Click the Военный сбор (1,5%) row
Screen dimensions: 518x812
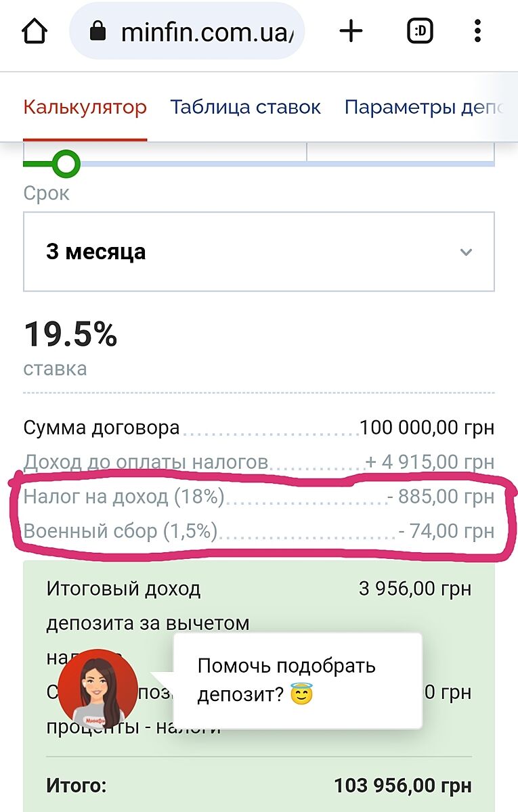(x=259, y=532)
